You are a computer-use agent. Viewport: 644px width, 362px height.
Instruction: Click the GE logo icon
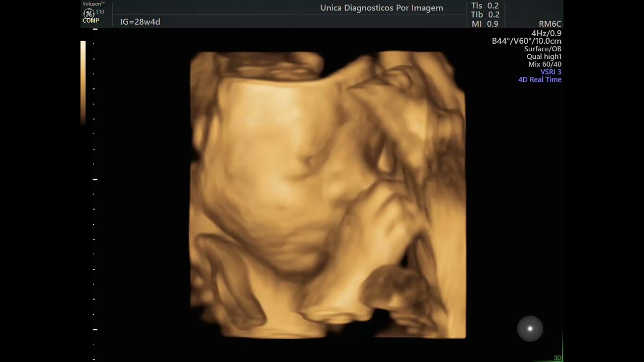89,13
